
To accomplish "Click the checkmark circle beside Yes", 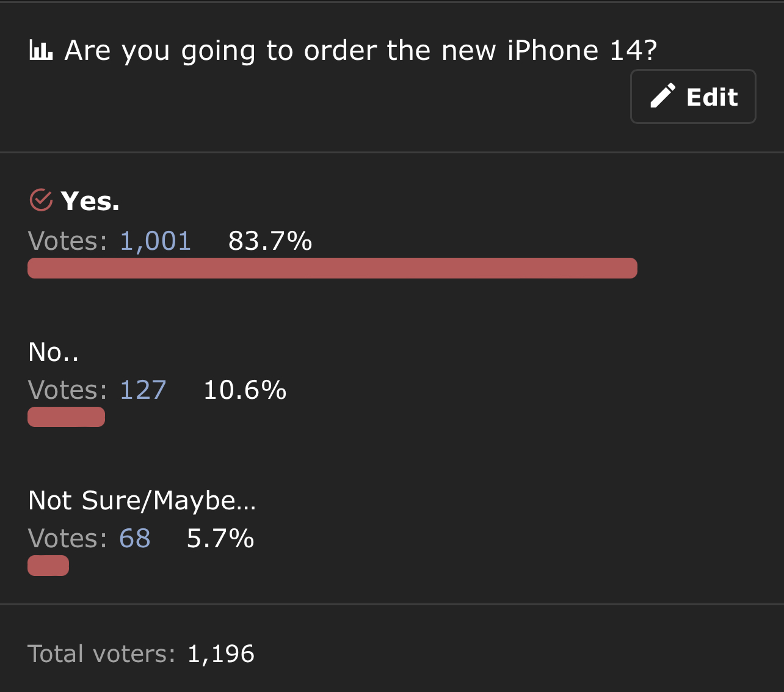I will tap(41, 200).
